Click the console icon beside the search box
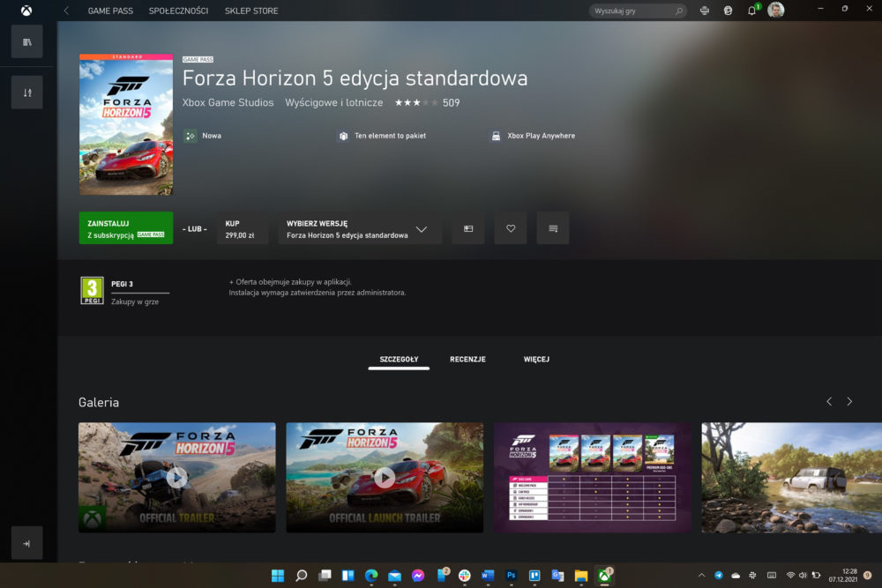The image size is (882, 588). point(704,11)
